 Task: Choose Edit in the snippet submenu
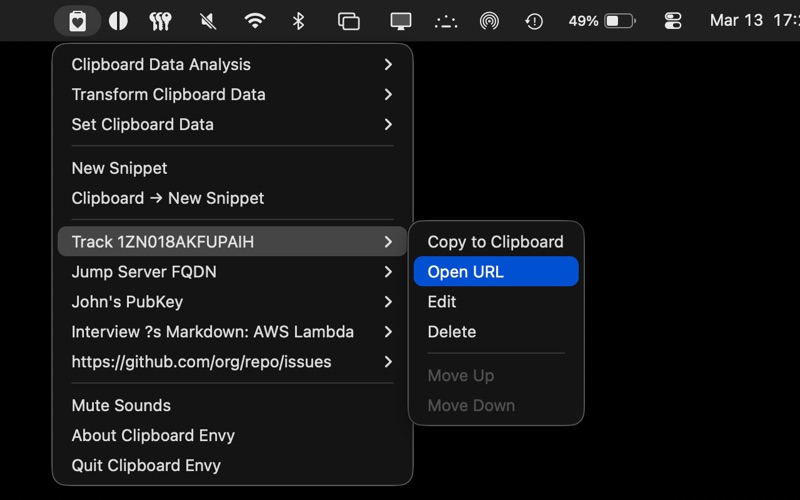point(496,302)
